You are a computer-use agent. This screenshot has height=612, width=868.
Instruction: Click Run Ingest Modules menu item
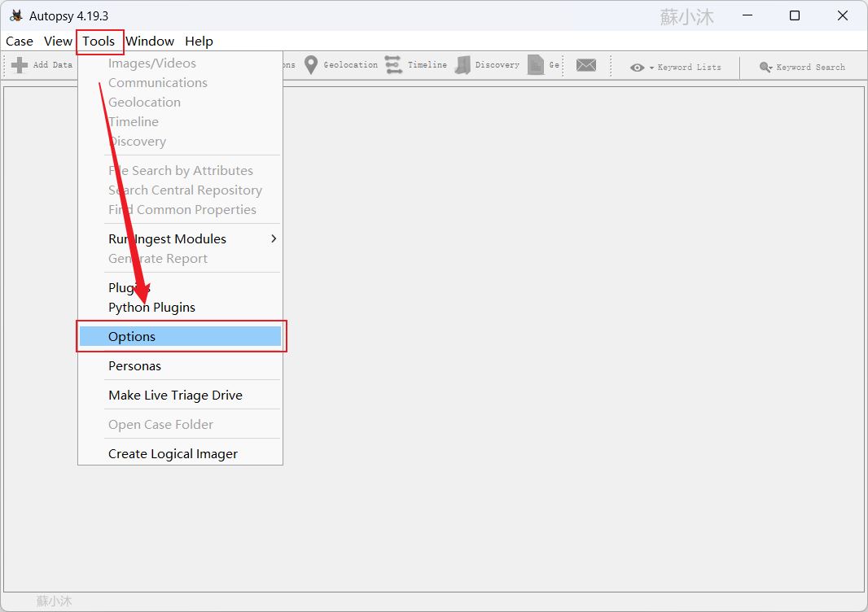[181, 239]
